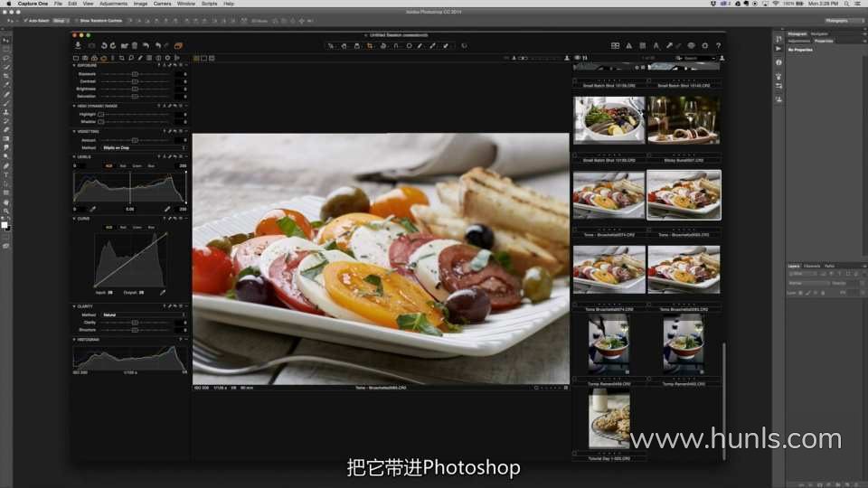868x488 pixels.
Task: Select the cookies thumbnail
Action: point(609,418)
